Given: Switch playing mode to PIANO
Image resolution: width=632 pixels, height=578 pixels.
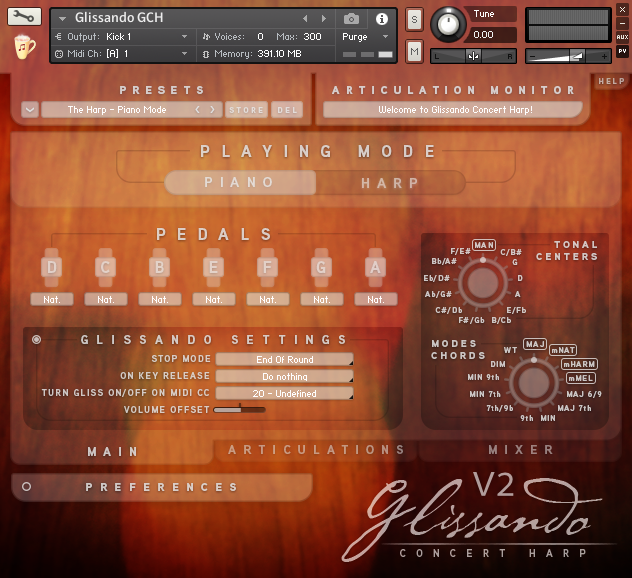Looking at the screenshot, I should [x=240, y=183].
